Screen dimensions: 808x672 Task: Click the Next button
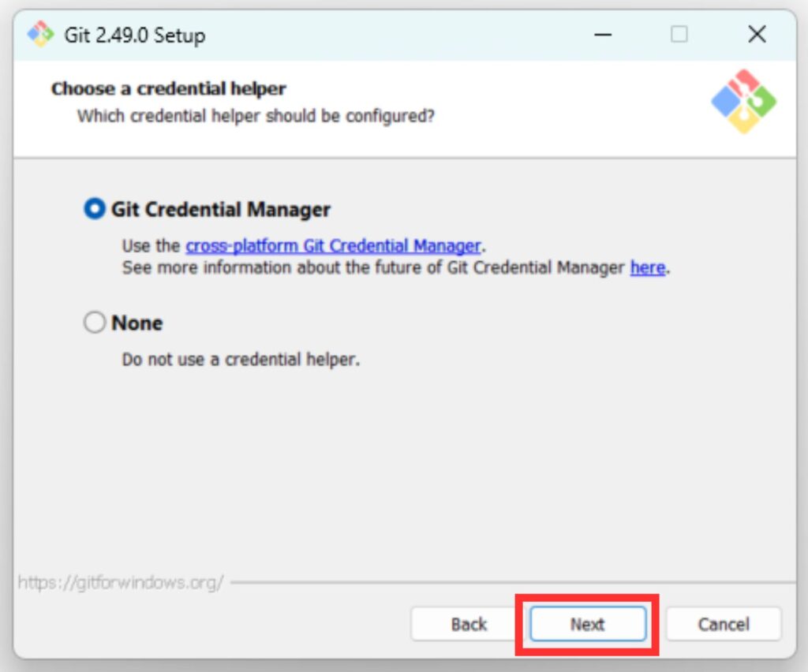[x=588, y=624]
